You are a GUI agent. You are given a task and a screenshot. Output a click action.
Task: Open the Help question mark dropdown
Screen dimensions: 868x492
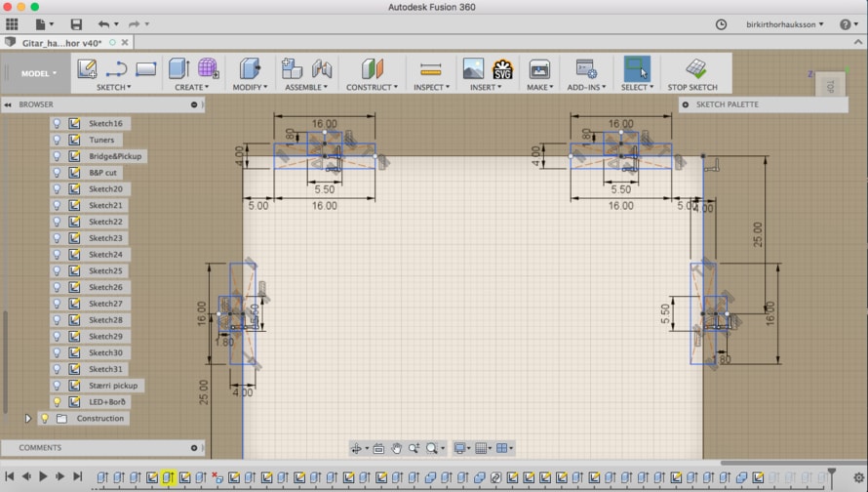click(x=848, y=24)
